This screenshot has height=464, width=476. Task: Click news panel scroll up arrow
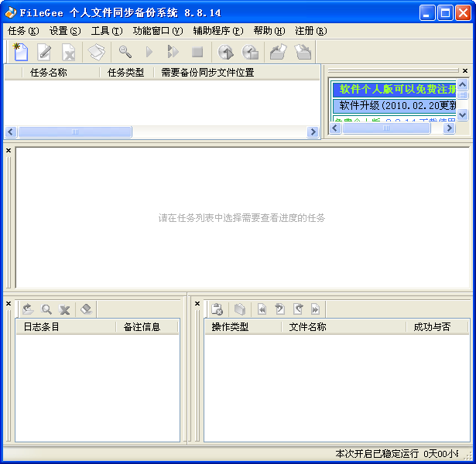tap(462, 85)
